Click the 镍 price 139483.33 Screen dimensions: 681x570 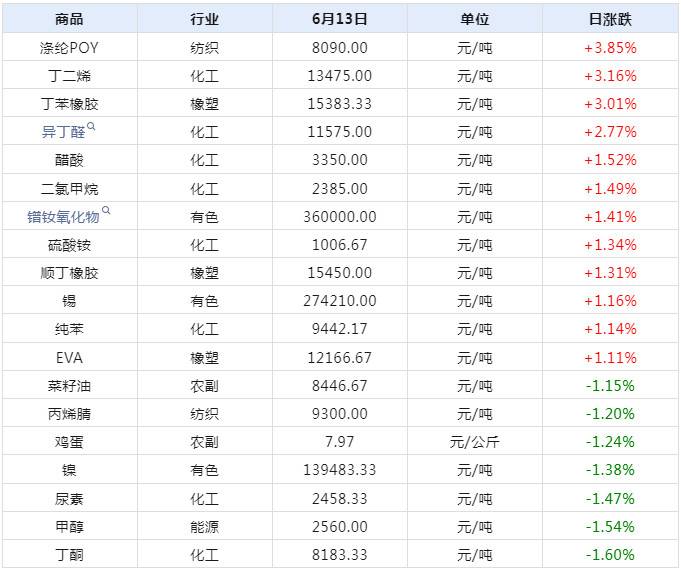[339, 470]
